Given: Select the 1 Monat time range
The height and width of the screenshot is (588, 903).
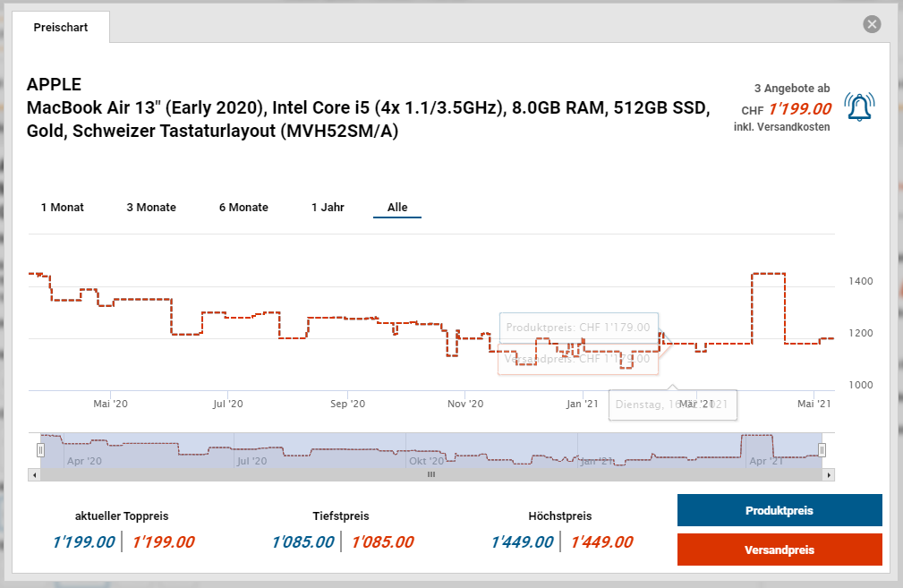Looking at the screenshot, I should 63,207.
